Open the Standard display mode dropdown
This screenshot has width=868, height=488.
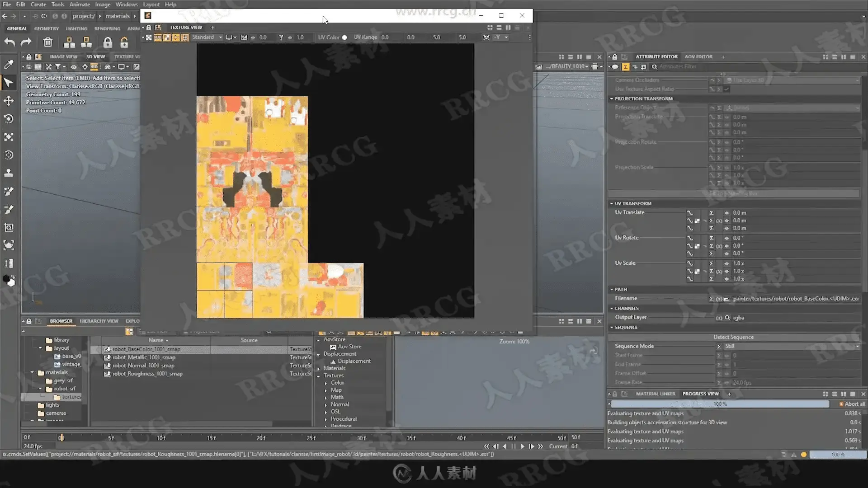(207, 38)
